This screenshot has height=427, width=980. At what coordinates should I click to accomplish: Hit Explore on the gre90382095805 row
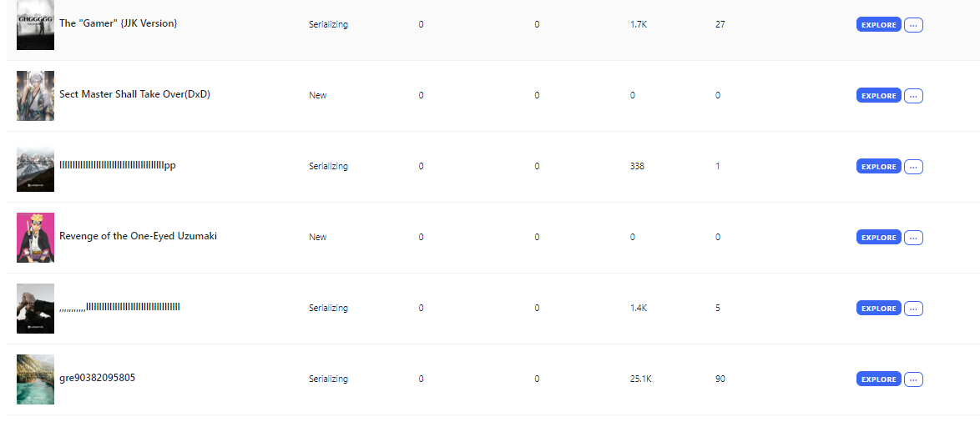pos(878,379)
